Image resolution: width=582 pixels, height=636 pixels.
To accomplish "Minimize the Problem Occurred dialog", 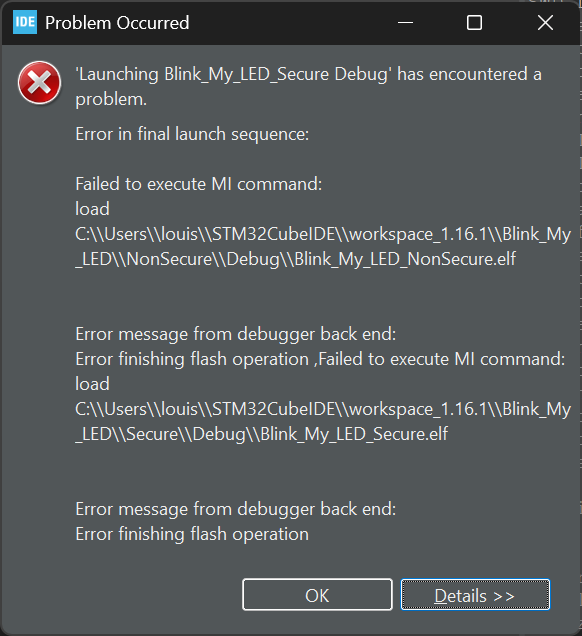I will (x=405, y=22).
